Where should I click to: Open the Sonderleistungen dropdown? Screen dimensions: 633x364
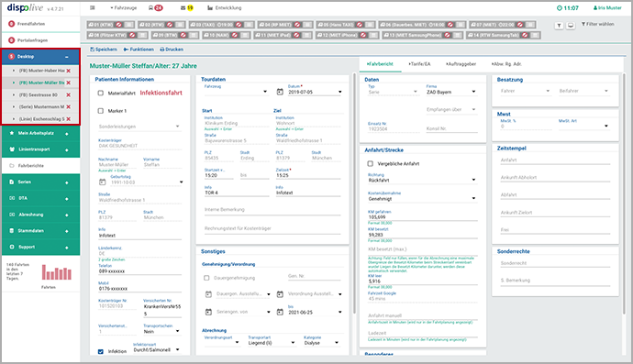point(139,127)
